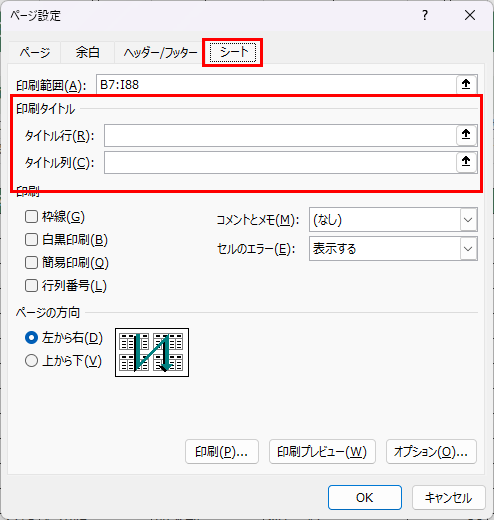494x520 pixels.
Task: Toggle the 白黒印刷(B) checkbox
Action: pos(31,240)
